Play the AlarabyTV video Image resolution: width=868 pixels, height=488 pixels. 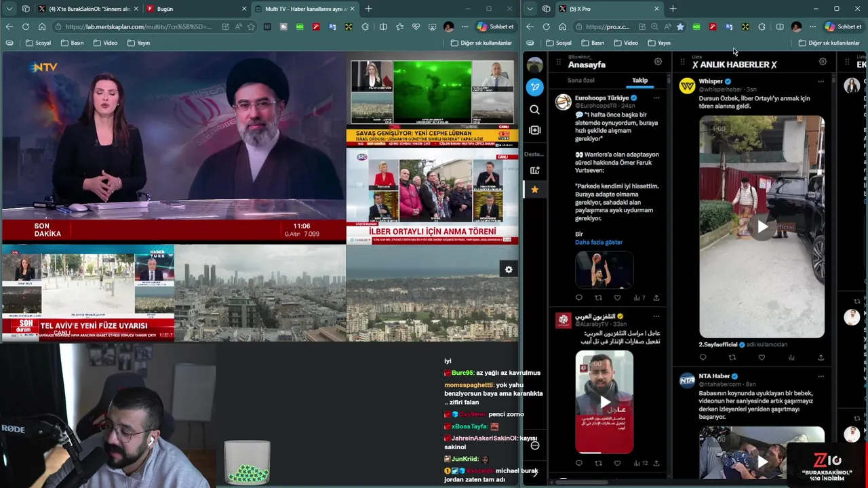[x=604, y=402]
